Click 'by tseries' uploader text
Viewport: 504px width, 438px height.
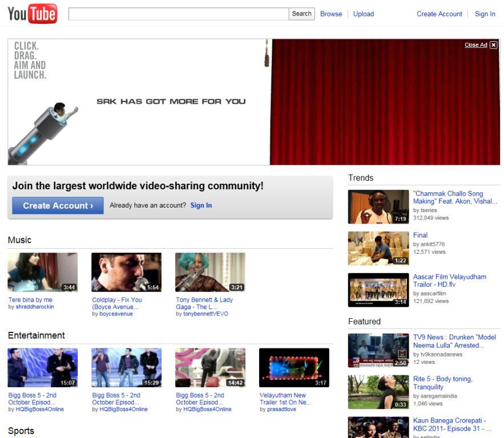click(425, 210)
